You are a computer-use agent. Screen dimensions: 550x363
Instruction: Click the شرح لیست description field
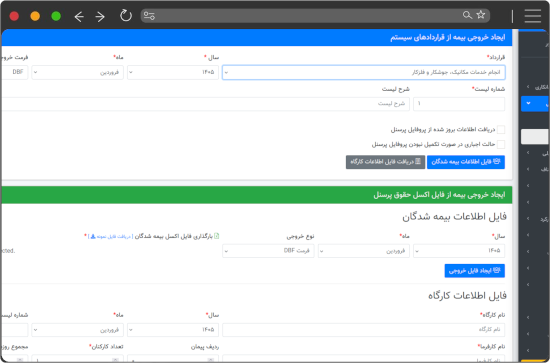pos(206,104)
